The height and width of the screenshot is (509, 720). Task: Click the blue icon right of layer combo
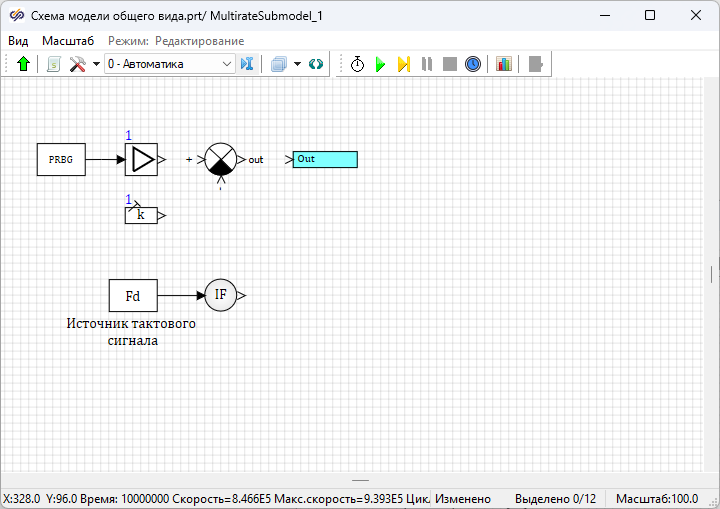point(248,64)
